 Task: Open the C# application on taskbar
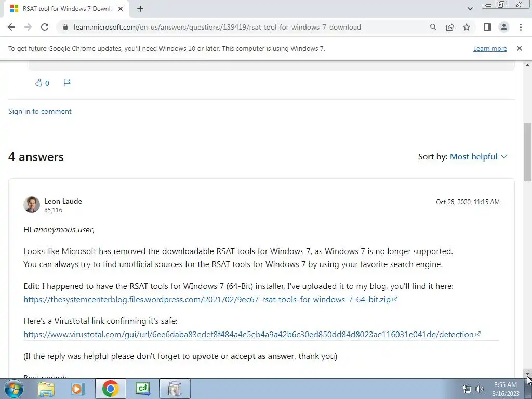click(x=142, y=389)
